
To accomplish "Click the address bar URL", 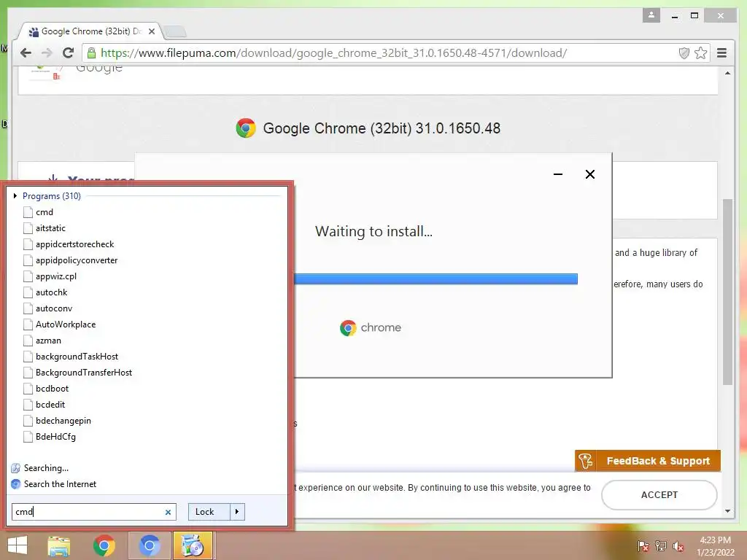I will click(333, 52).
